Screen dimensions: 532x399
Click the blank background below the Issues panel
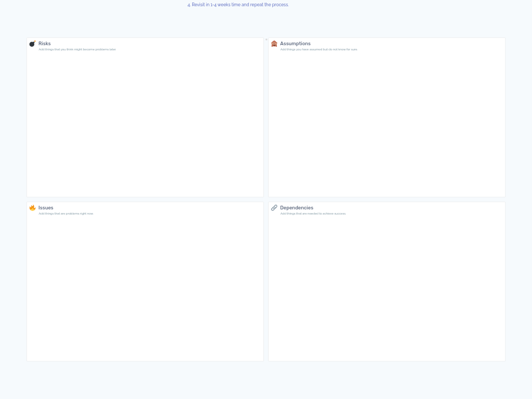point(145,380)
